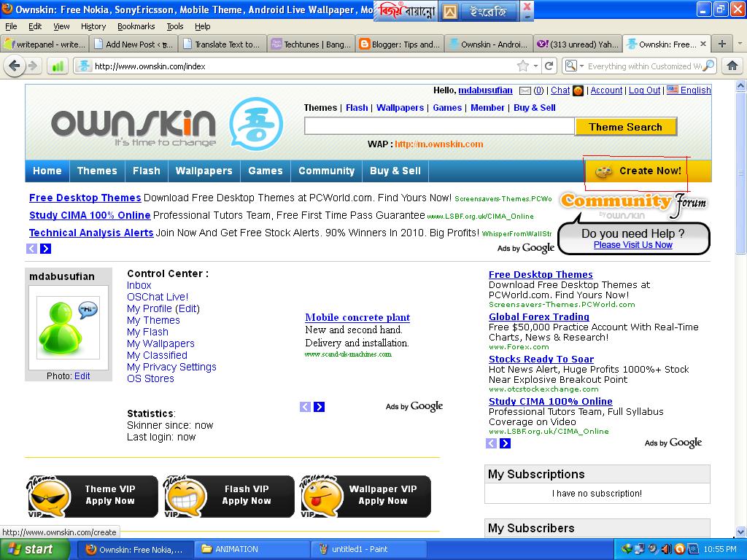Click the Please Visit Us Now link

pyautogui.click(x=632, y=245)
